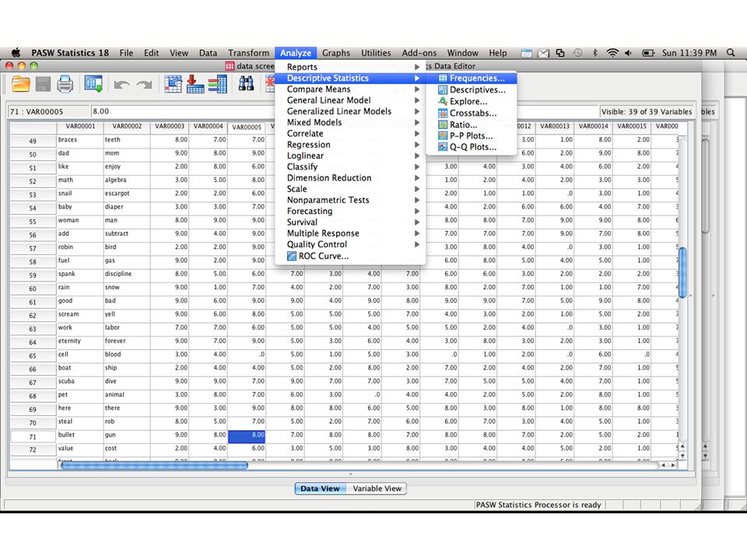This screenshot has height=560, width=747.
Task: Click the Undo arrow in the toolbar
Action: pos(121,86)
